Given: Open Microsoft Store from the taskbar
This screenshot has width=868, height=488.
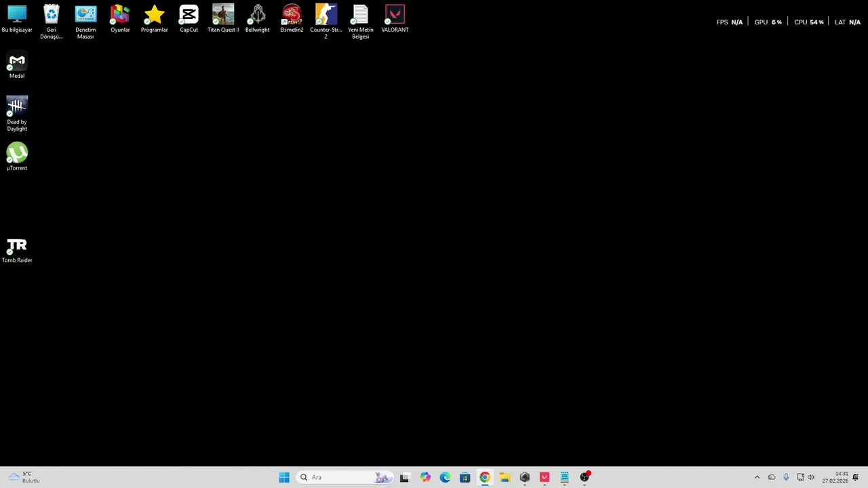Looking at the screenshot, I should 465,477.
